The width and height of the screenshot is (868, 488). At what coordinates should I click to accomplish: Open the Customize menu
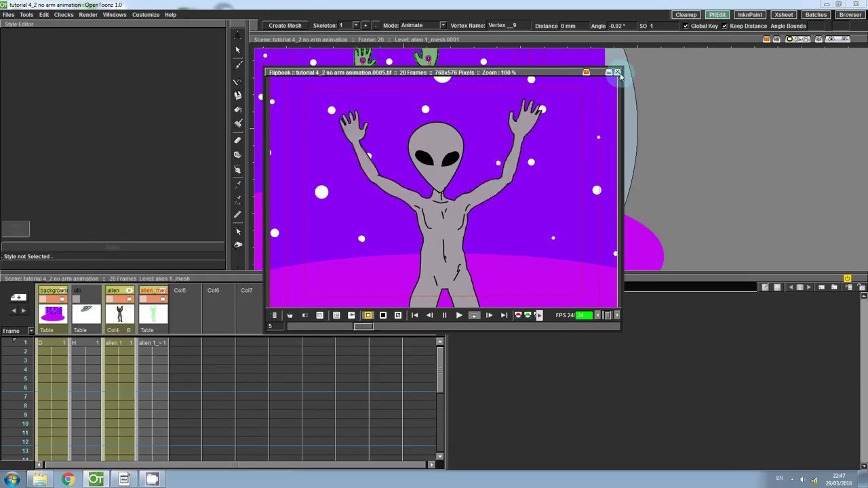(x=146, y=14)
